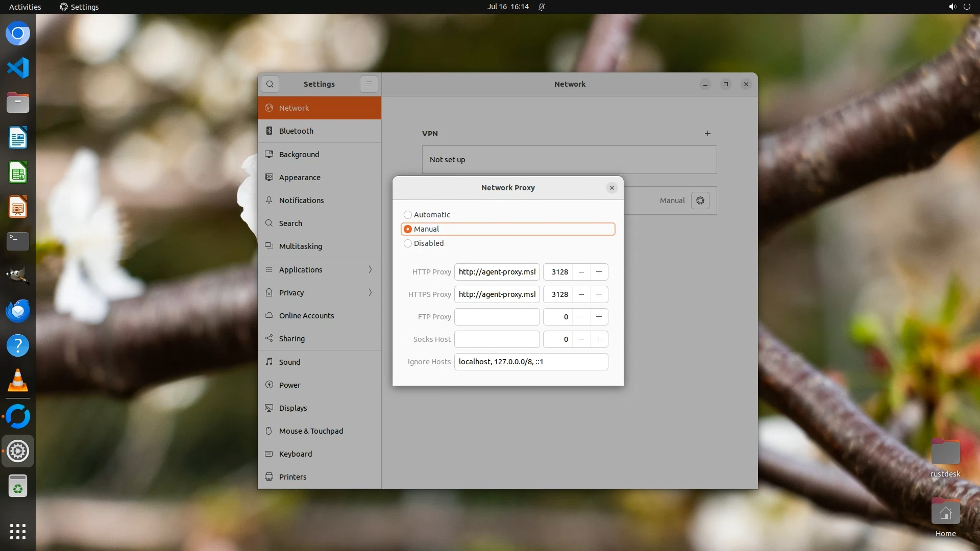980x551 pixels.
Task: Expand the Applications settings section
Action: coord(320,270)
